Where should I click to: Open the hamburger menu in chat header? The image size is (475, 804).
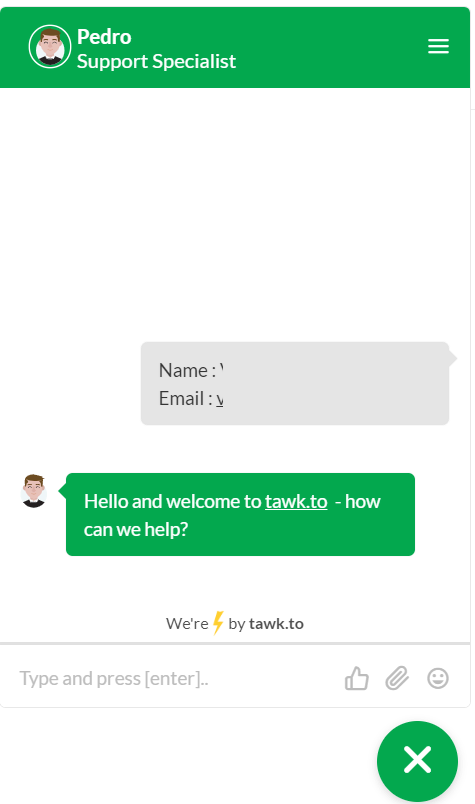click(438, 46)
